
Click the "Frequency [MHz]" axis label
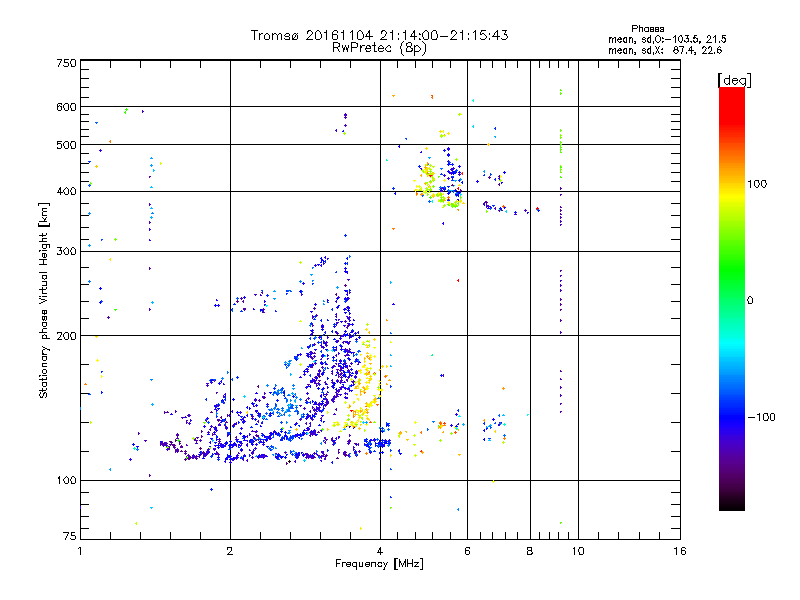(x=379, y=564)
